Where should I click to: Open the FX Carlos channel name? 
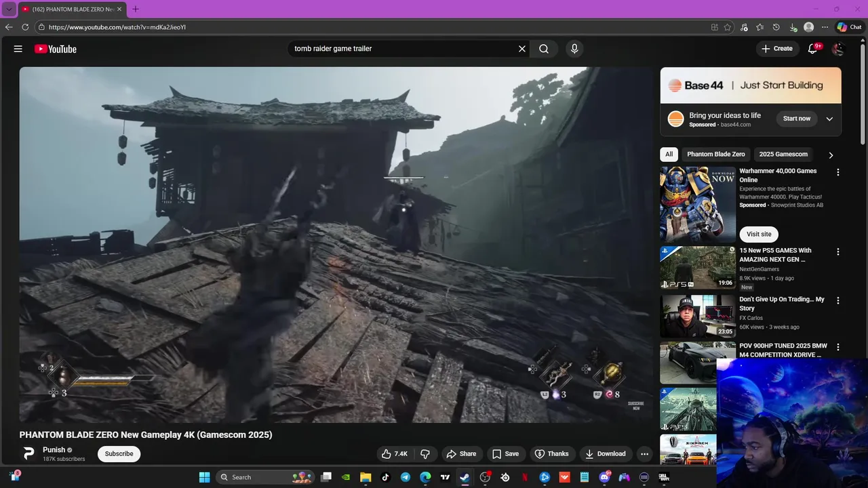pyautogui.click(x=751, y=318)
